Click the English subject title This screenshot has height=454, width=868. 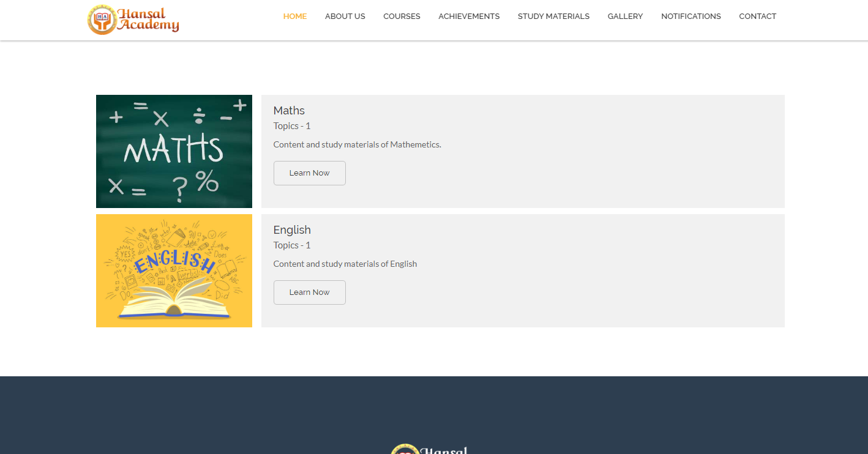tap(292, 230)
